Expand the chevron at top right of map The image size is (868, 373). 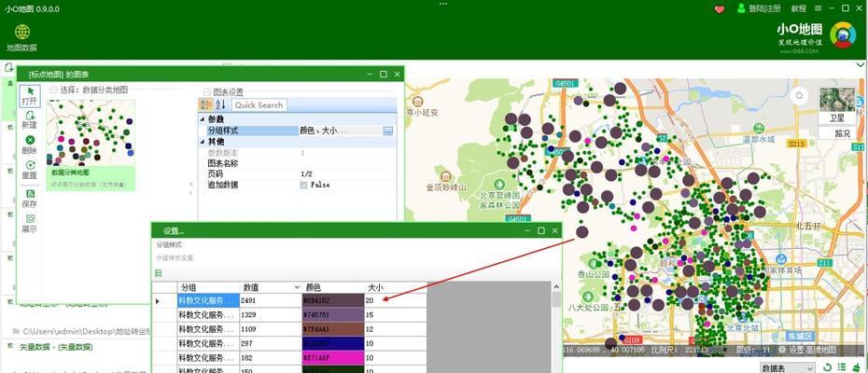point(860,64)
